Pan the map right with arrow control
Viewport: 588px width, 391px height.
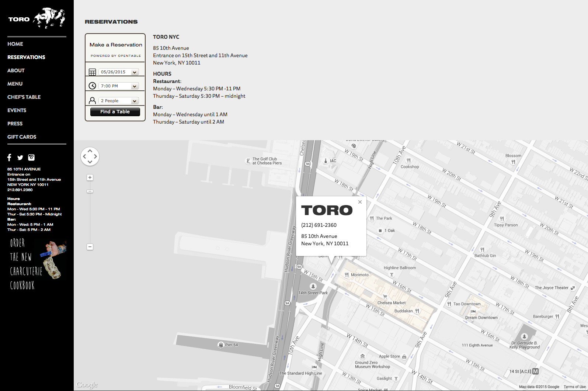(x=95, y=156)
